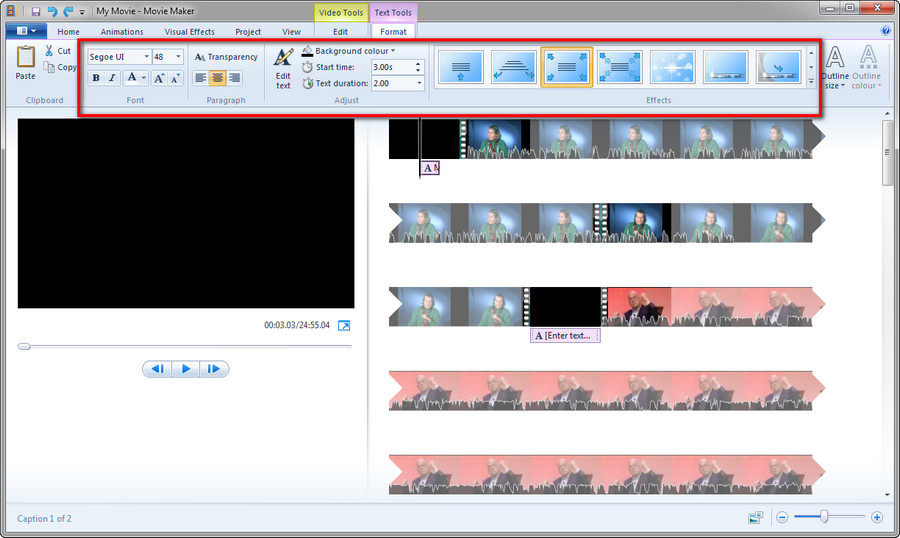The height and width of the screenshot is (538, 900).
Task: Select the highlighted zoom-in text effect
Action: 567,67
